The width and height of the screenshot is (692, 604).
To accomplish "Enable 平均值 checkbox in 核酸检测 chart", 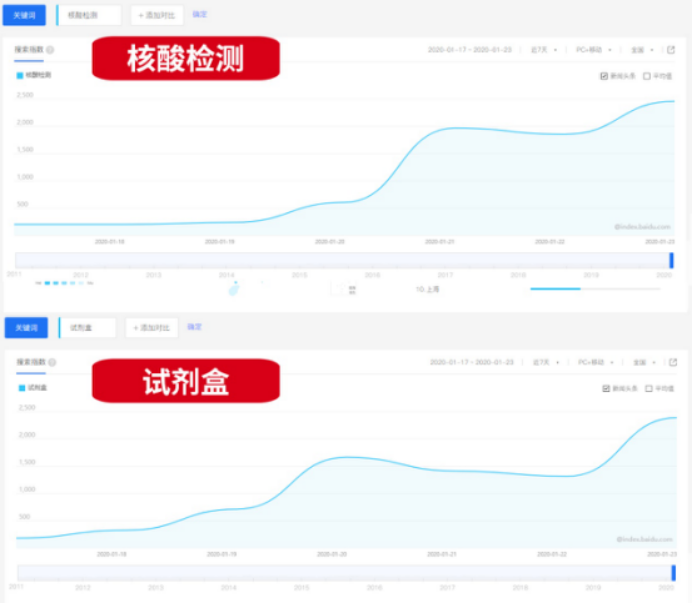I will 647,76.
